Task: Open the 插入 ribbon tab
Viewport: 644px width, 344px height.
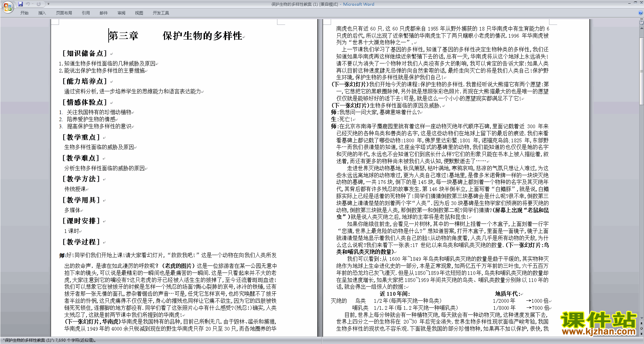Action: tap(42, 13)
